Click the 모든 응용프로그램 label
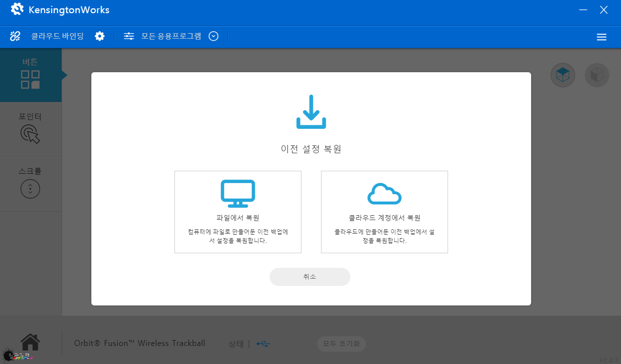The width and height of the screenshot is (621, 364). (x=171, y=36)
